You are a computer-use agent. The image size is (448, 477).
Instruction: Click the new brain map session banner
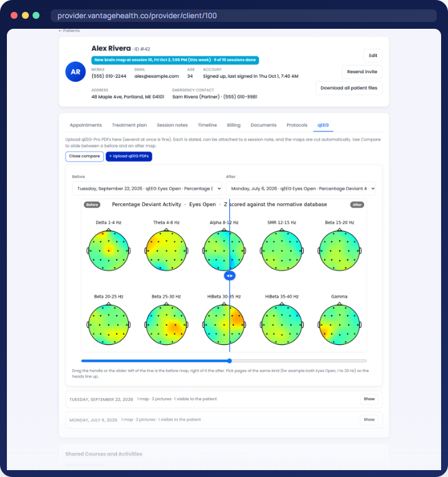175,60
